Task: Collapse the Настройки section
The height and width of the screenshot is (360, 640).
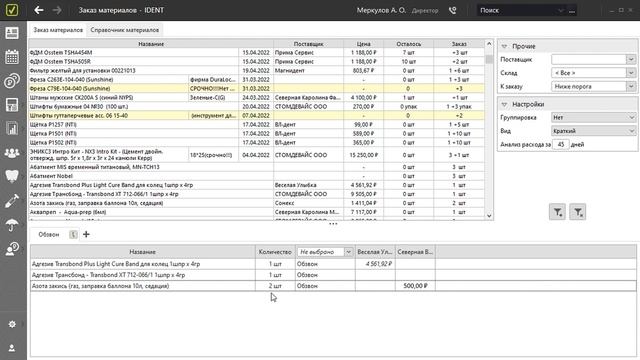Action: [x=504, y=104]
